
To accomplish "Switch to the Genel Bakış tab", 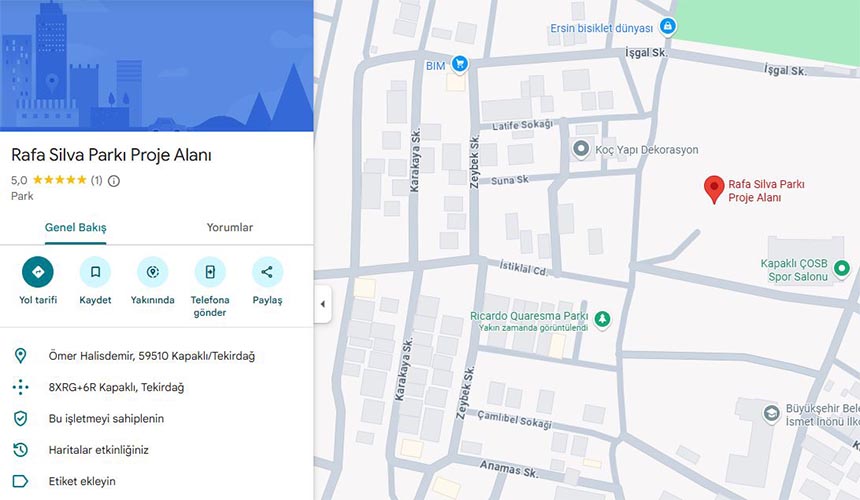I will click(76, 227).
